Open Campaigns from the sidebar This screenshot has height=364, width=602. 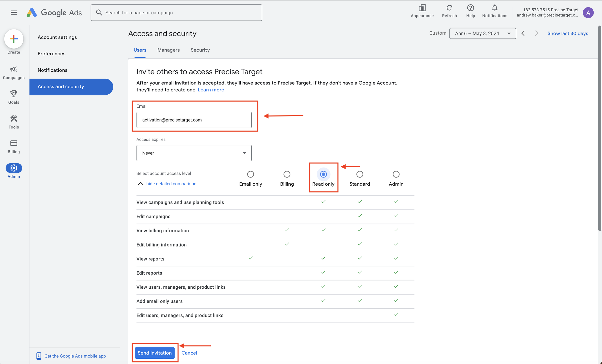point(14,72)
